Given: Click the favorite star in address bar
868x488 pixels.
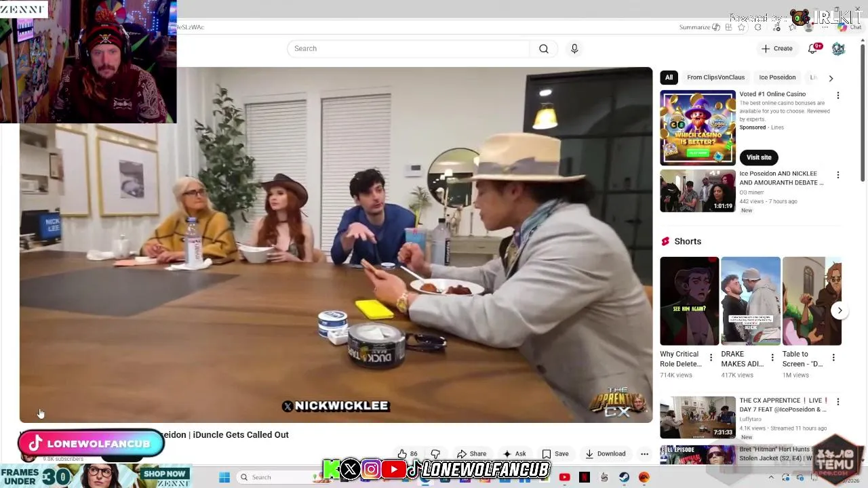Looking at the screenshot, I should tap(741, 27).
